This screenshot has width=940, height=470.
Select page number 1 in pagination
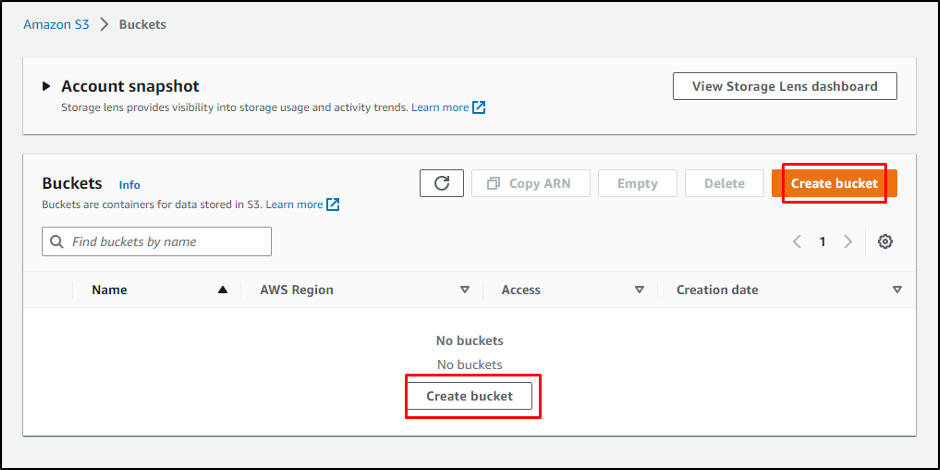[822, 241]
